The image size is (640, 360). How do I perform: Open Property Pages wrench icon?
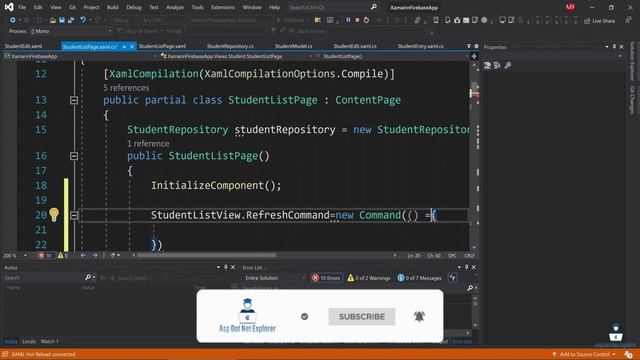[508, 65]
